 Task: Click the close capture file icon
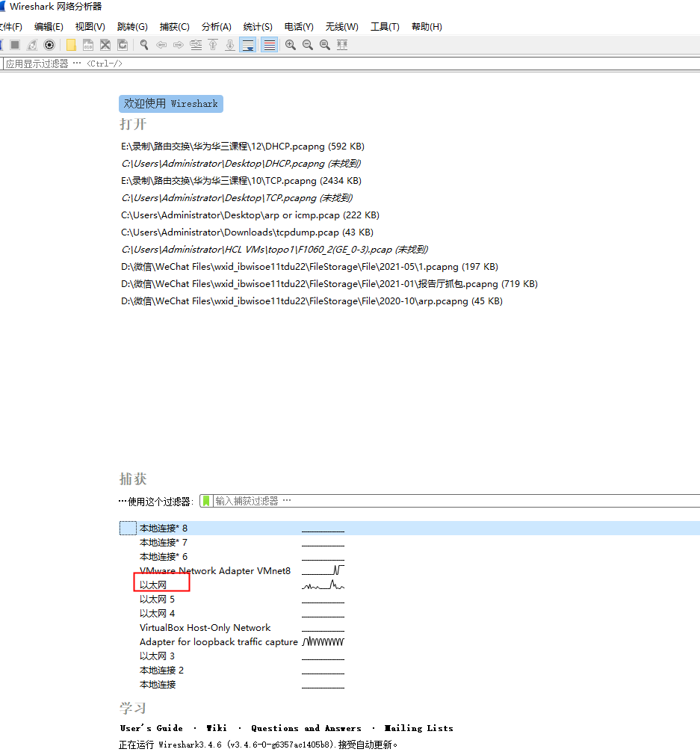pyautogui.click(x=105, y=45)
